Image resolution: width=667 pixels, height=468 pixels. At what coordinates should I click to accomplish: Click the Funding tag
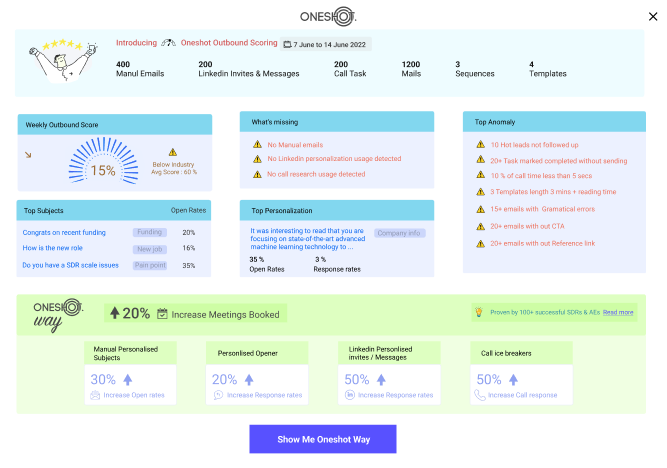pyautogui.click(x=150, y=232)
